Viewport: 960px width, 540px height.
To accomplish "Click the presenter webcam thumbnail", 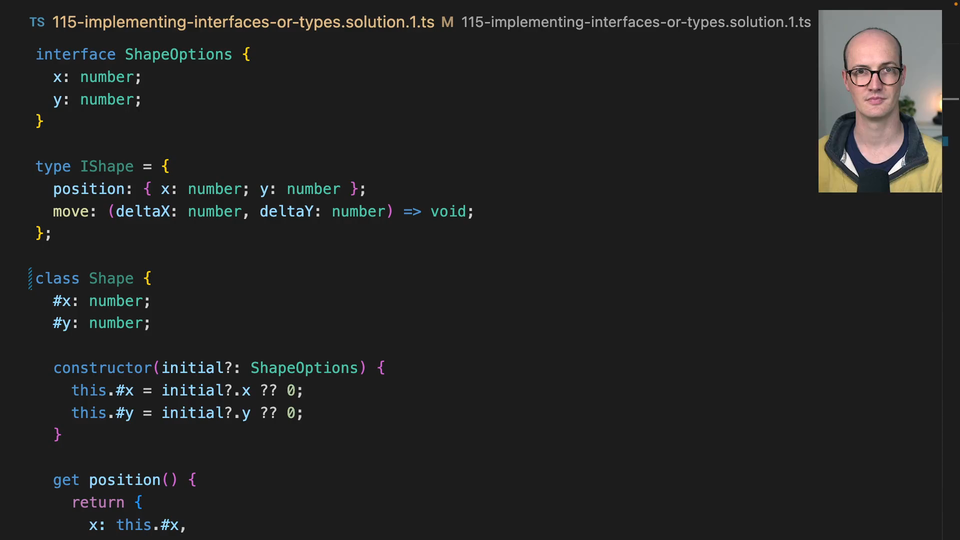I will 879,101.
